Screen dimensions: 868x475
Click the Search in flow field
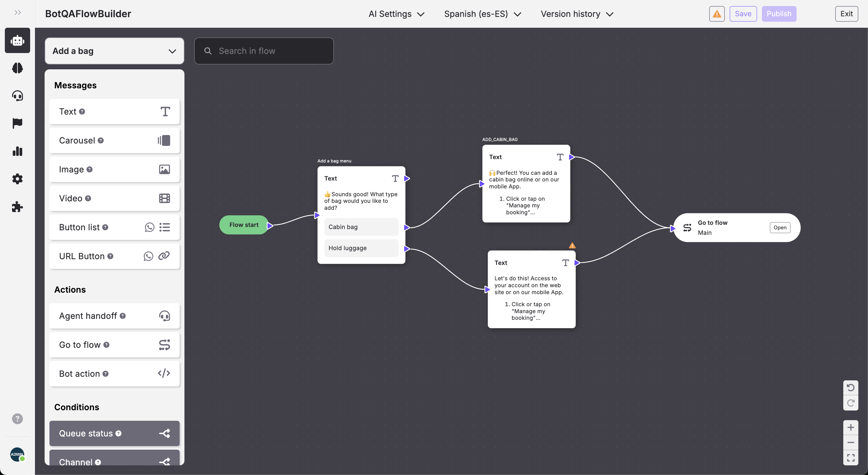pos(264,51)
